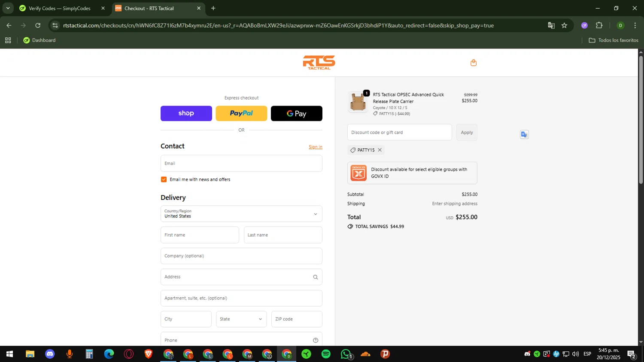Open a new browser tab
The height and width of the screenshot is (362, 644).
tap(213, 8)
